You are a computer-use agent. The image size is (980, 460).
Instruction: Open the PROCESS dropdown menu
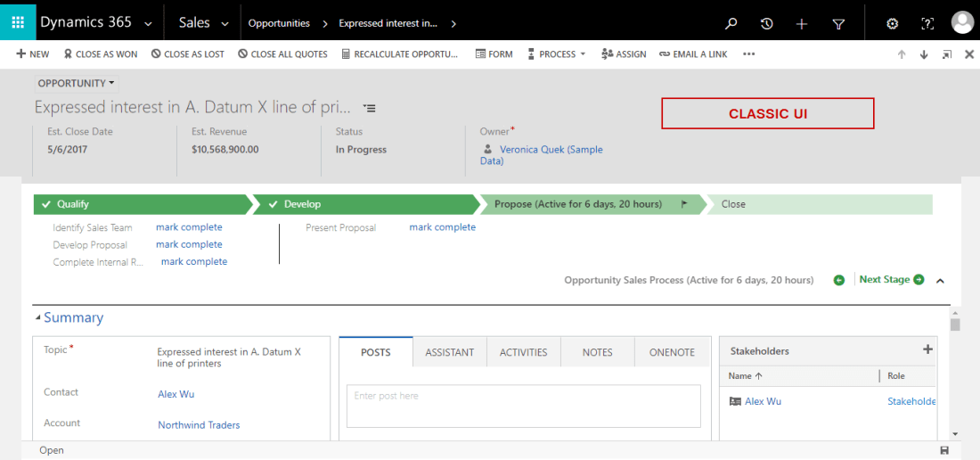pos(557,54)
